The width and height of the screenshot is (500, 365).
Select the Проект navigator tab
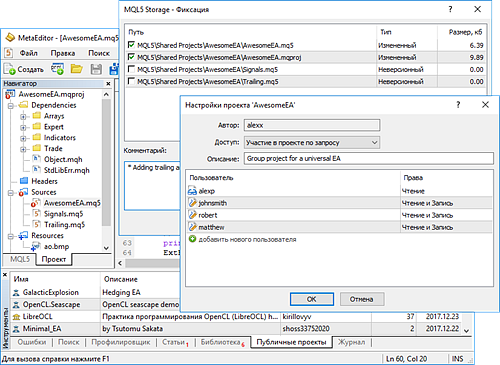[54, 259]
